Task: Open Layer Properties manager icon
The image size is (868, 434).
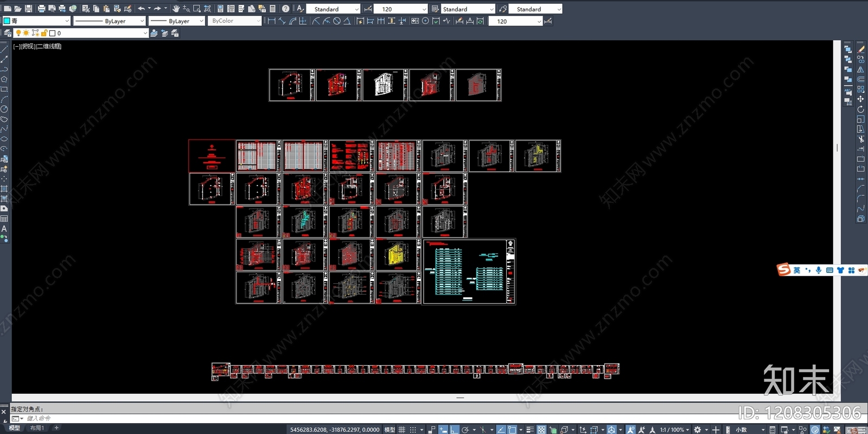Action: click(7, 33)
